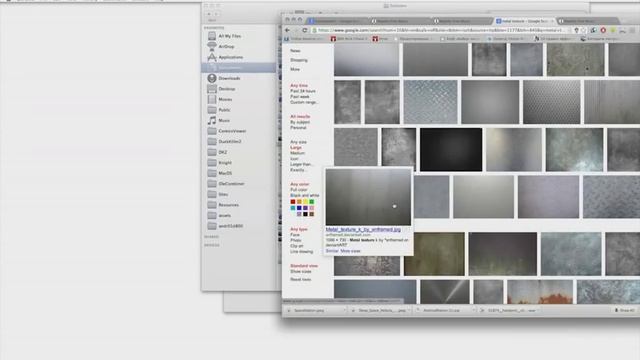The height and width of the screenshot is (360, 640).
Task: Click Show All in the downloads bar
Action: tap(624, 311)
